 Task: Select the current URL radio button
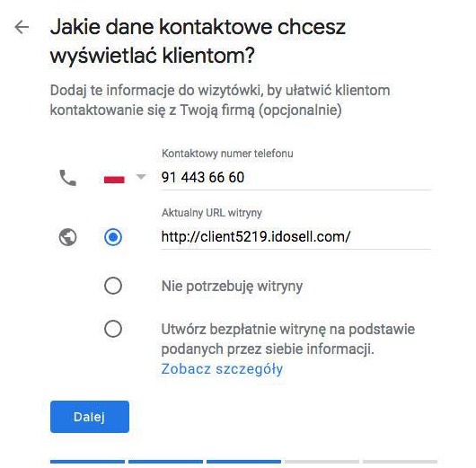click(x=113, y=237)
